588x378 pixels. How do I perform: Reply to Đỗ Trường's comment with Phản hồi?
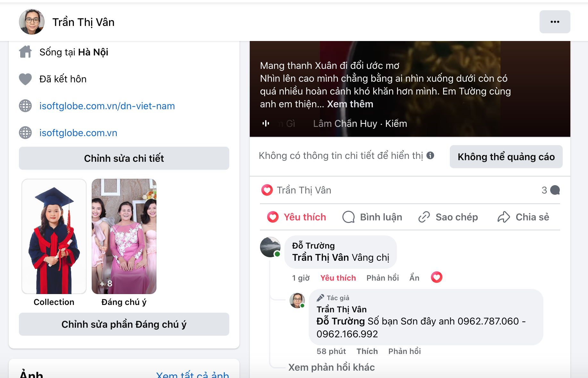click(x=382, y=278)
